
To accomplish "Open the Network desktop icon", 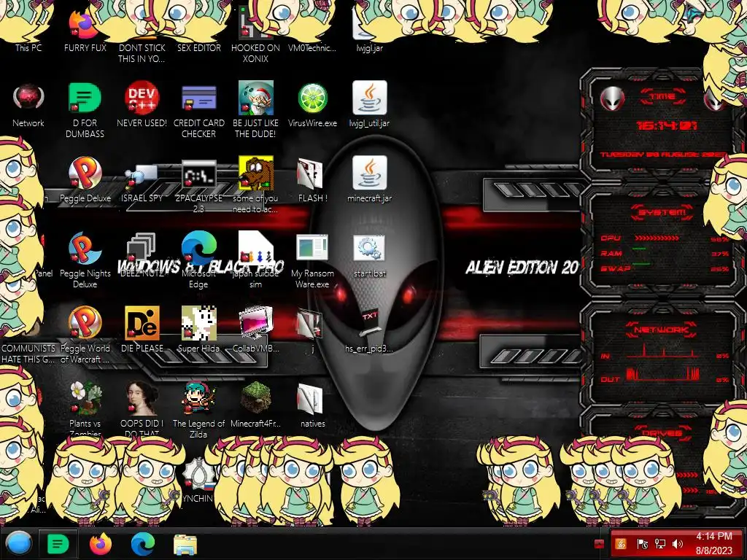I will [x=28, y=105].
